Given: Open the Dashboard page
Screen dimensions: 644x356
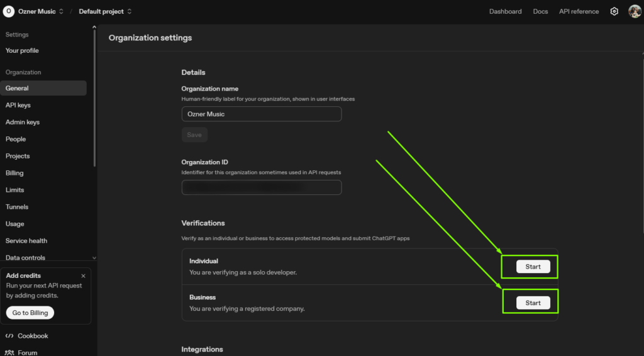Looking at the screenshot, I should click(x=505, y=11).
